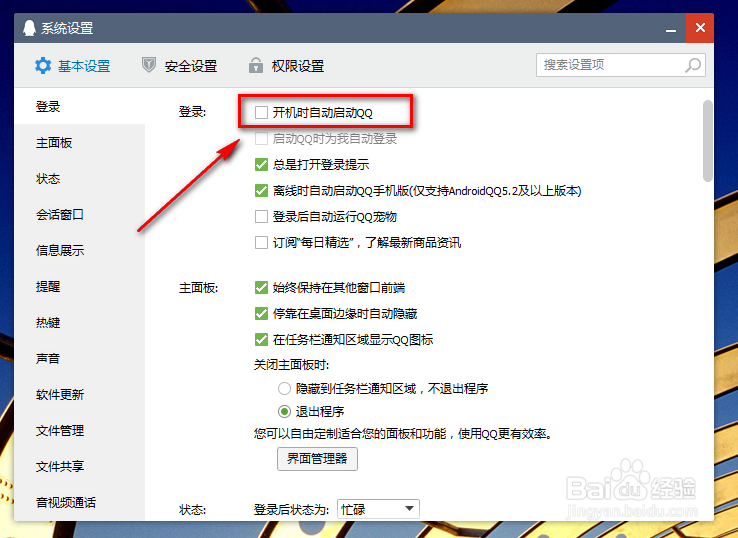Select 隐藏到任务栏通知区域 radio option
738x538 pixels.
(284, 389)
